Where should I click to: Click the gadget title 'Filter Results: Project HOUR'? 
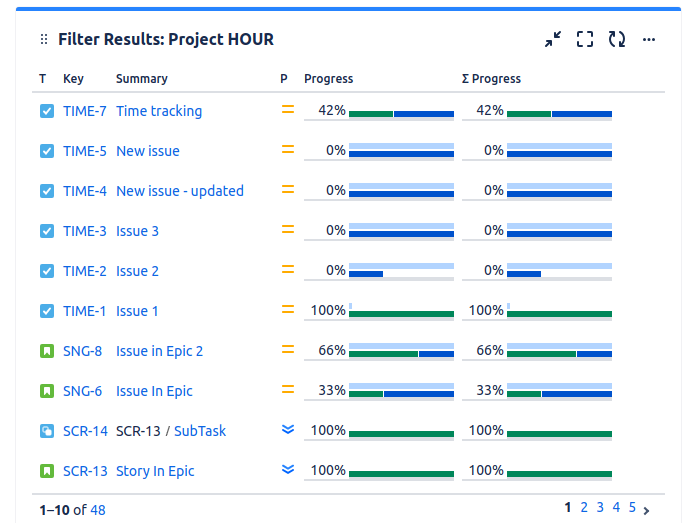coord(166,39)
